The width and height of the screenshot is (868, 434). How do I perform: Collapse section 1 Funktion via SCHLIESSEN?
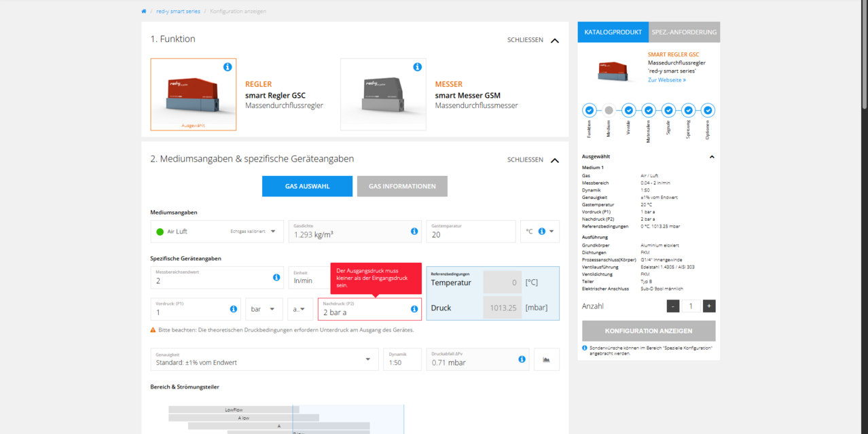[x=533, y=40]
